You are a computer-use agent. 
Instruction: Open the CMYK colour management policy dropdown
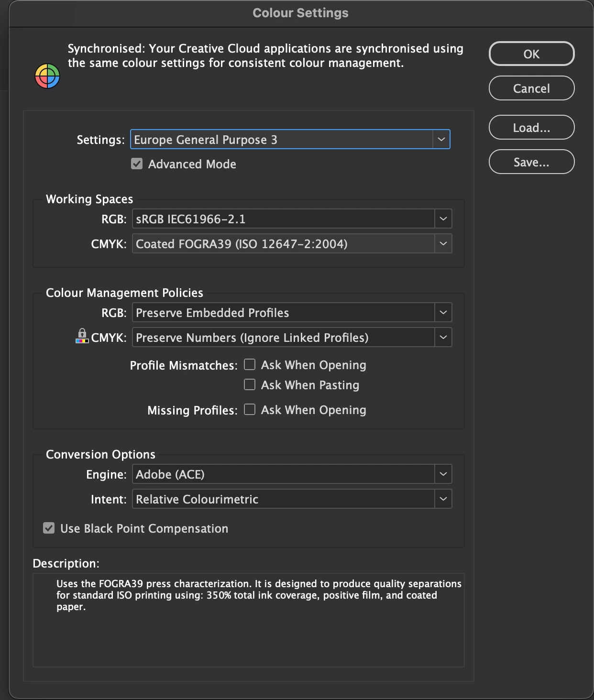292,338
